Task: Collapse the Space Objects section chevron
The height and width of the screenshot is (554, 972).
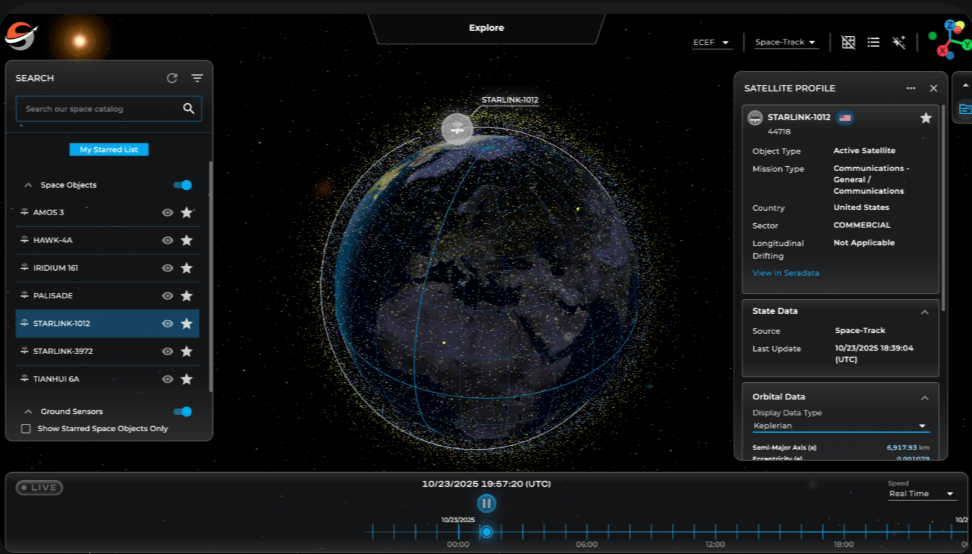Action: tap(28, 185)
